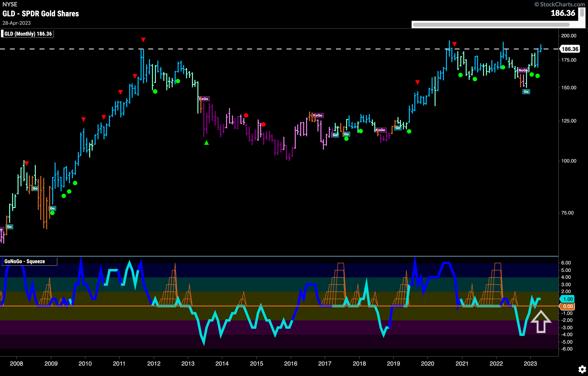
Task: Open chart settings gear icon
Action: [582, 369]
